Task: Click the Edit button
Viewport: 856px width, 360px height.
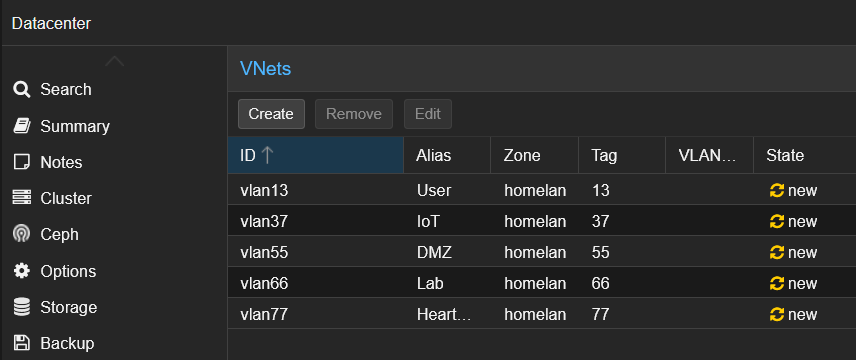Action: pos(427,114)
